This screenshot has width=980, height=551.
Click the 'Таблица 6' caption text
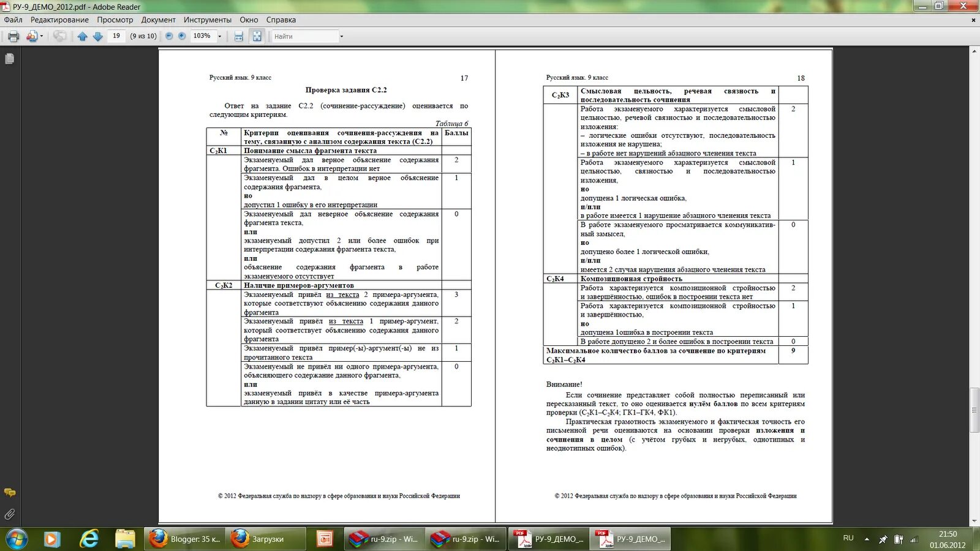click(451, 124)
